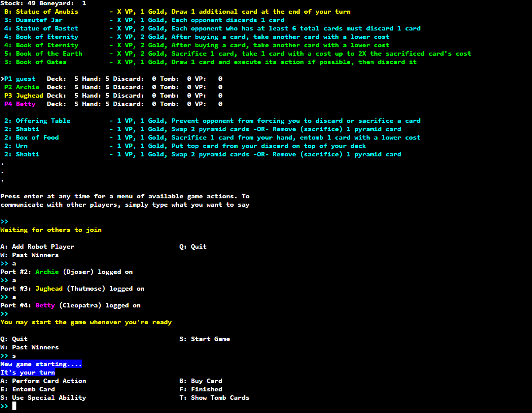Image resolution: width=532 pixels, height=413 pixels.
Task: Click 'You may start the game' message
Action: coord(86,322)
